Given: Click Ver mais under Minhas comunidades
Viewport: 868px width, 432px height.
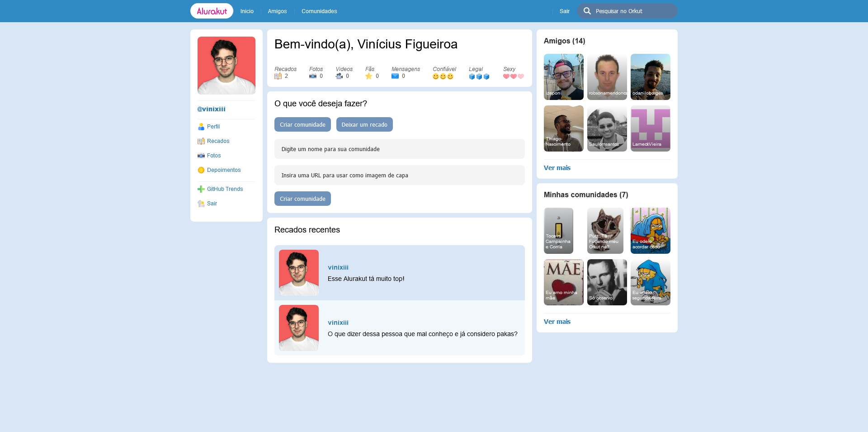Looking at the screenshot, I should [557, 322].
